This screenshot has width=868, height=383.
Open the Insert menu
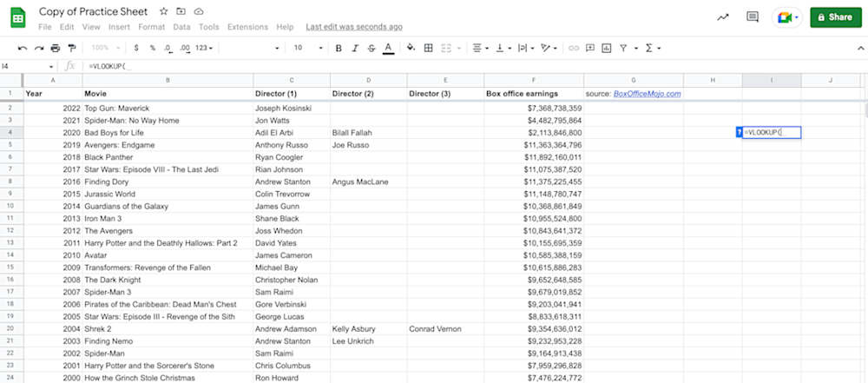[x=119, y=27]
